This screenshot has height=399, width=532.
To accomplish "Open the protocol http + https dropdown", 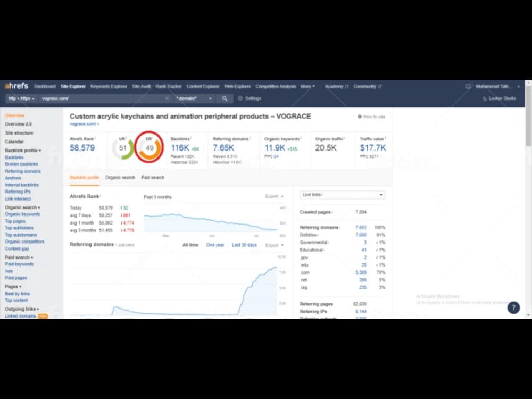I will click(21, 98).
